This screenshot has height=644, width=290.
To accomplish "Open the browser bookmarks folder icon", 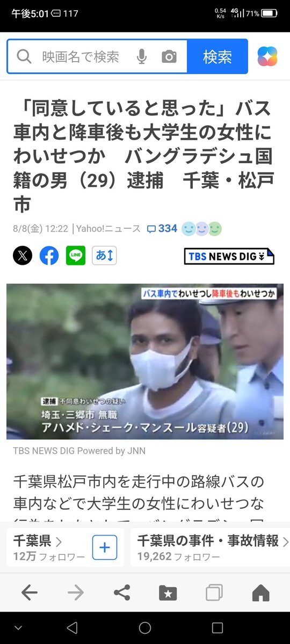I will [168, 592].
